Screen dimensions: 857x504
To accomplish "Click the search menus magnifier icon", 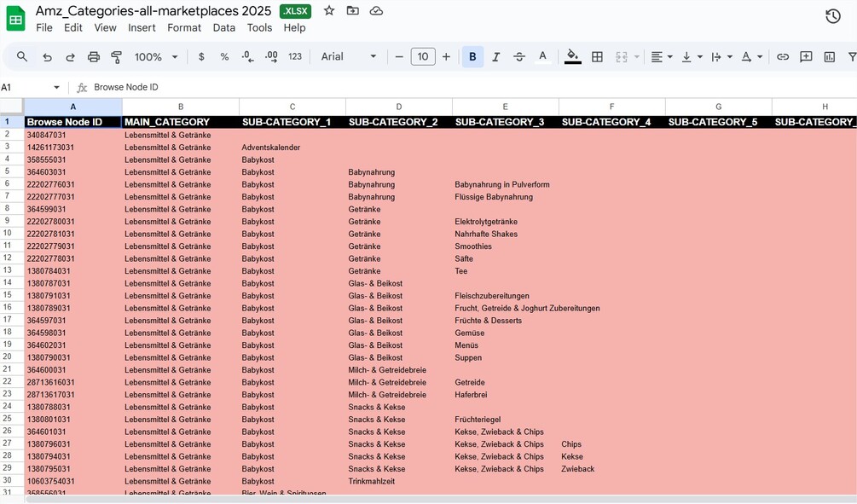I will (x=22, y=56).
